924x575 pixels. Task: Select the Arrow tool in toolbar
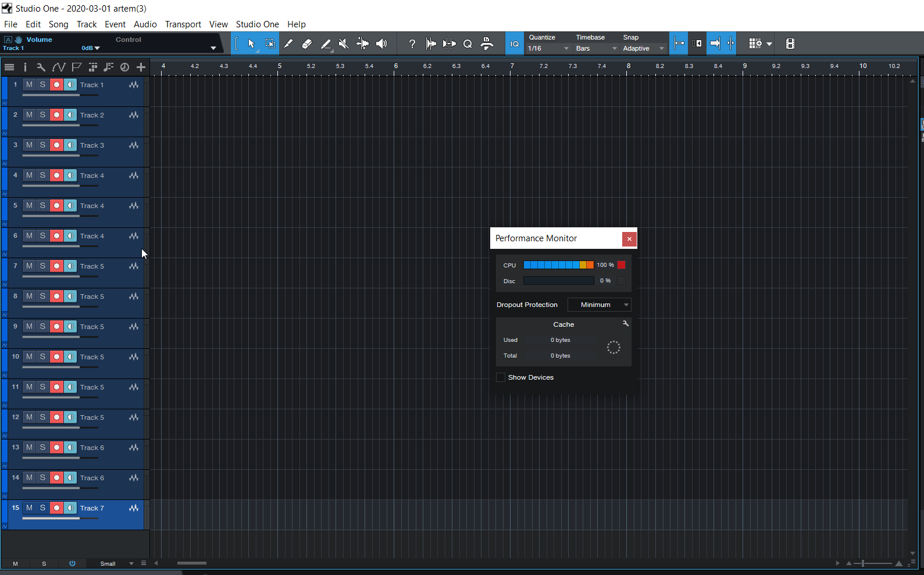coord(251,44)
